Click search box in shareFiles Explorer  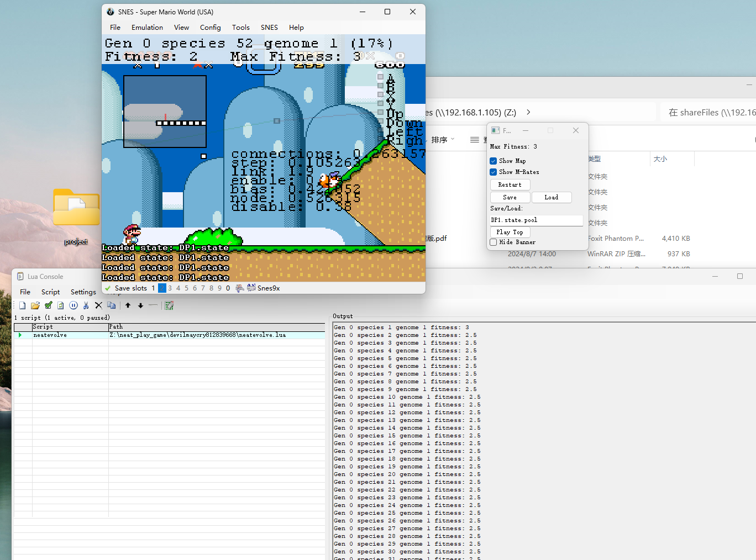pos(708,112)
